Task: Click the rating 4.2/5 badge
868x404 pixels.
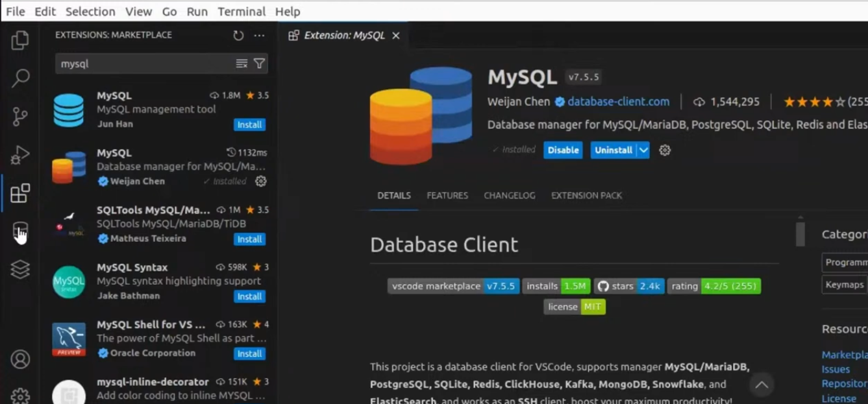Action: pyautogui.click(x=713, y=286)
